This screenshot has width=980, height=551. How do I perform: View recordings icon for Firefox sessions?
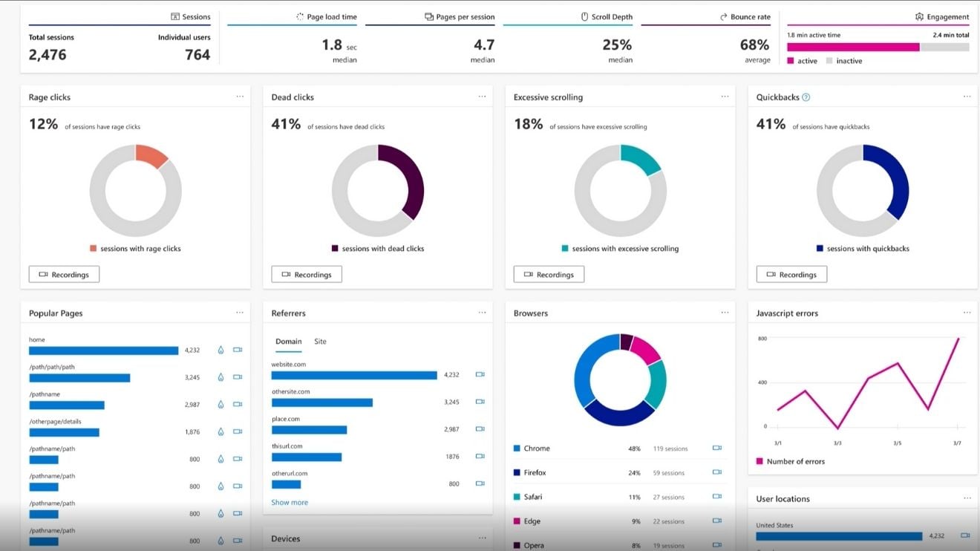[717, 472]
